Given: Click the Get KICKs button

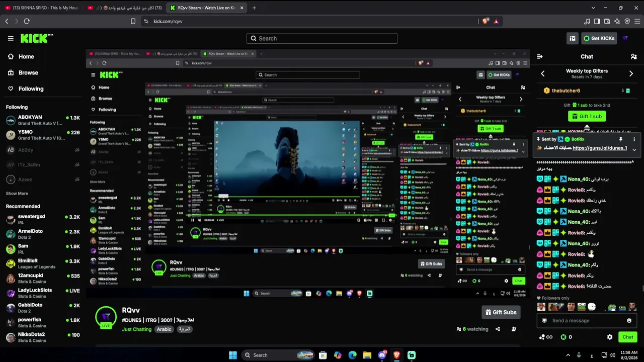Looking at the screenshot, I should [x=599, y=38].
